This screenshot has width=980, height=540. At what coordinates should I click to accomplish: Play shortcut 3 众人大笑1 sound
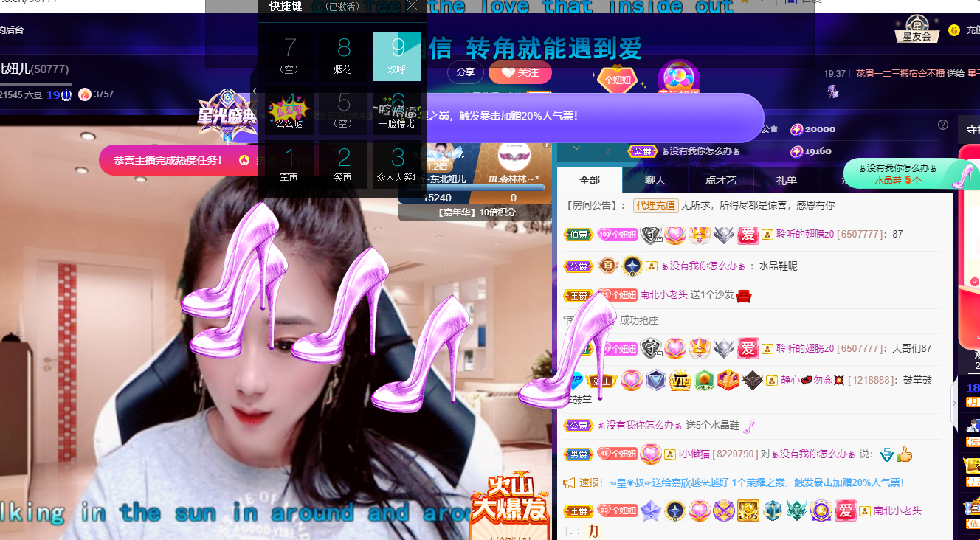pyautogui.click(x=397, y=165)
